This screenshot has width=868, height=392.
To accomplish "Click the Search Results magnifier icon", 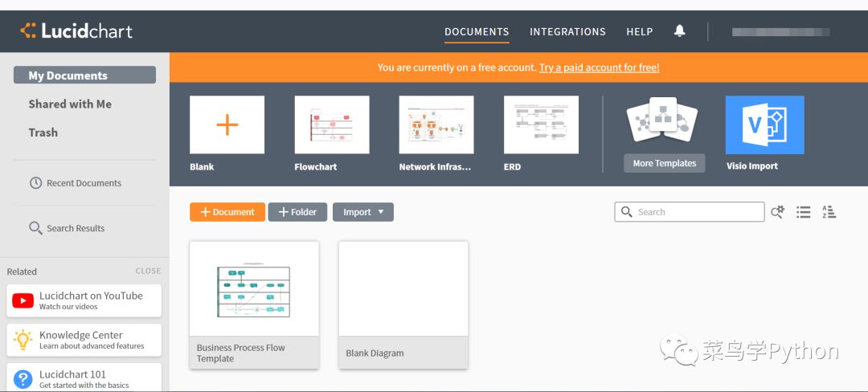I will 35,228.
